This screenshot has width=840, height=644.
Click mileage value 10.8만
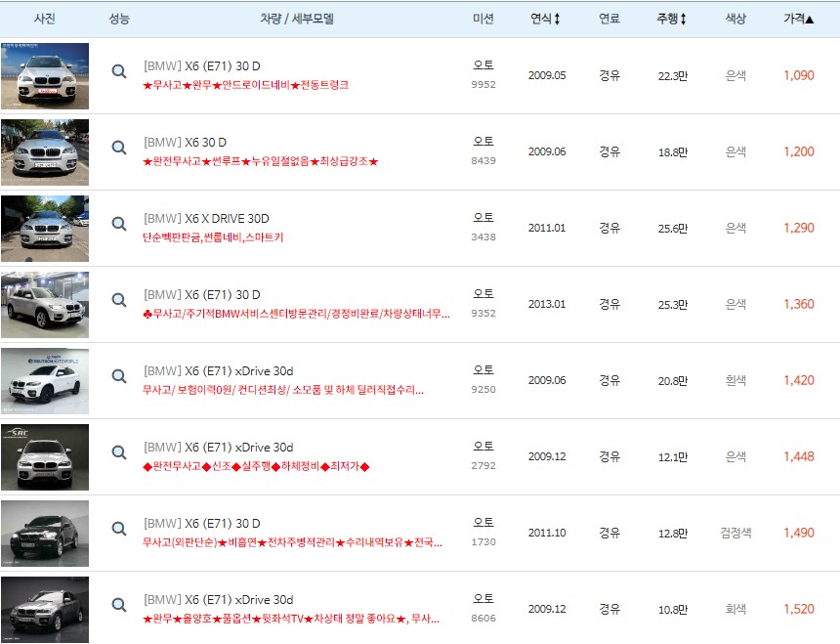coord(673,610)
